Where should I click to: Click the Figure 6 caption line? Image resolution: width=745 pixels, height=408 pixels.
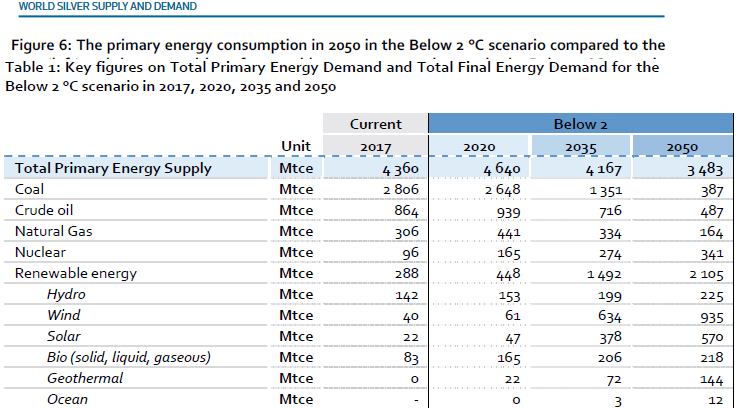point(337,46)
